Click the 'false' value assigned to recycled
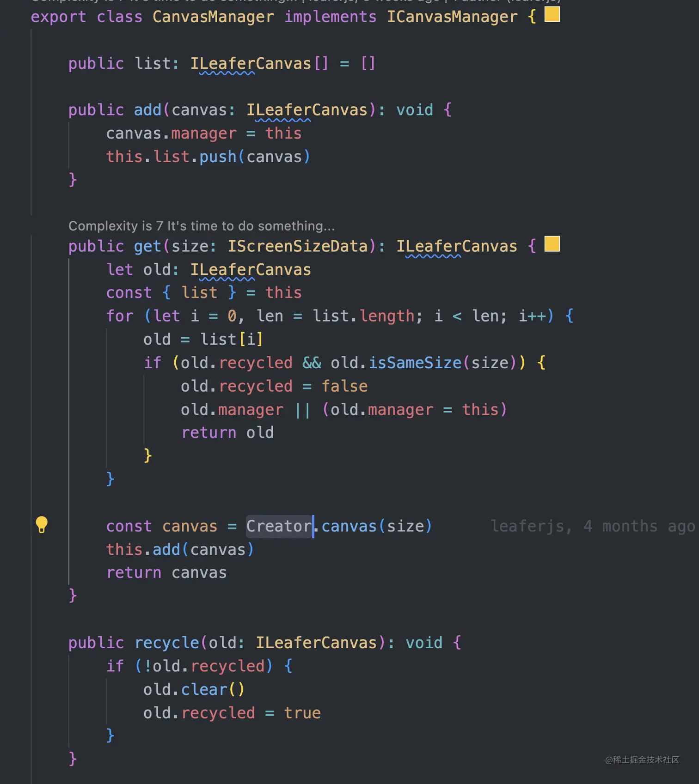The width and height of the screenshot is (699, 784). [344, 386]
